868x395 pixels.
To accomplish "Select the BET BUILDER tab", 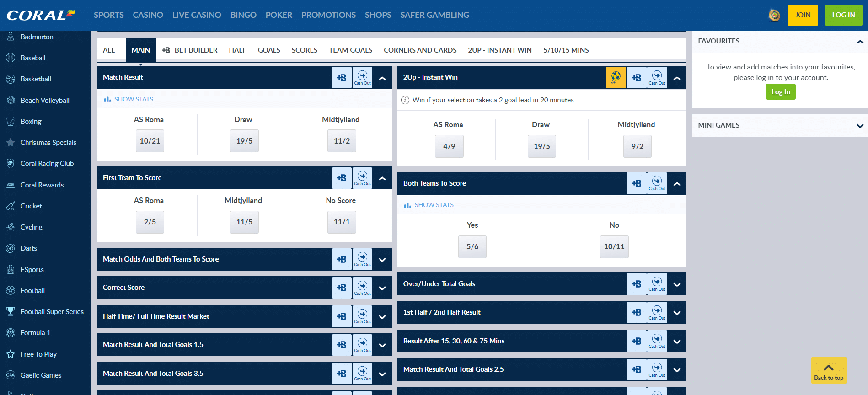I will coord(190,50).
